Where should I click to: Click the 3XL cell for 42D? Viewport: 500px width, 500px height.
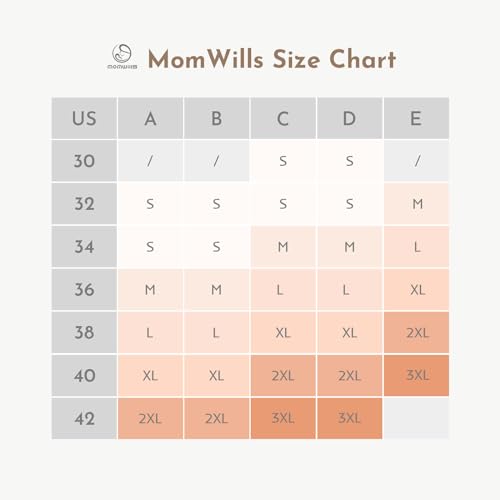point(350,418)
